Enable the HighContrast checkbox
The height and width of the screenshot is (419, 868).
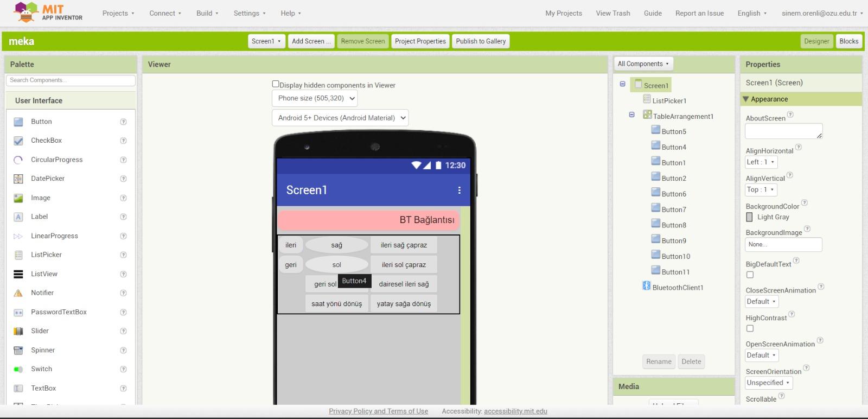pyautogui.click(x=750, y=328)
